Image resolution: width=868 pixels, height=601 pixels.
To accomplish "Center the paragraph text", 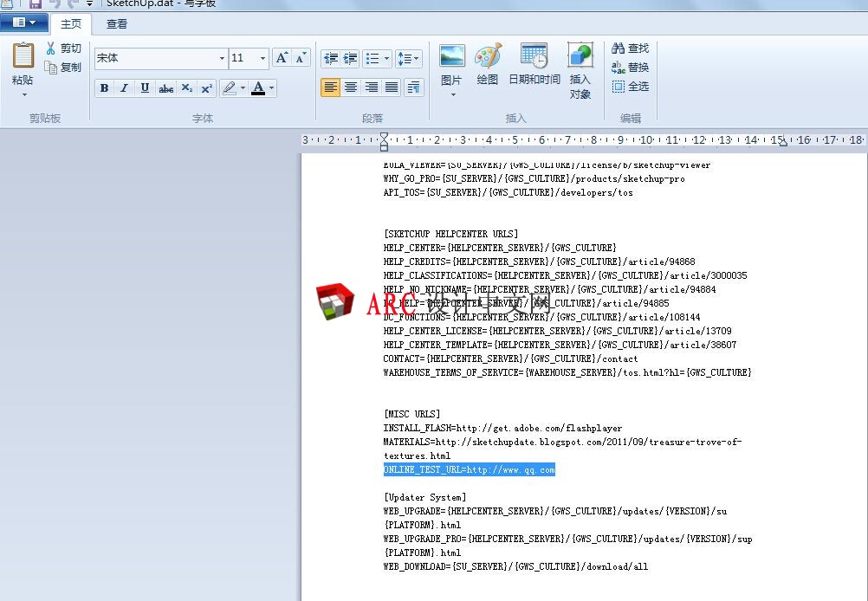I will [x=351, y=87].
